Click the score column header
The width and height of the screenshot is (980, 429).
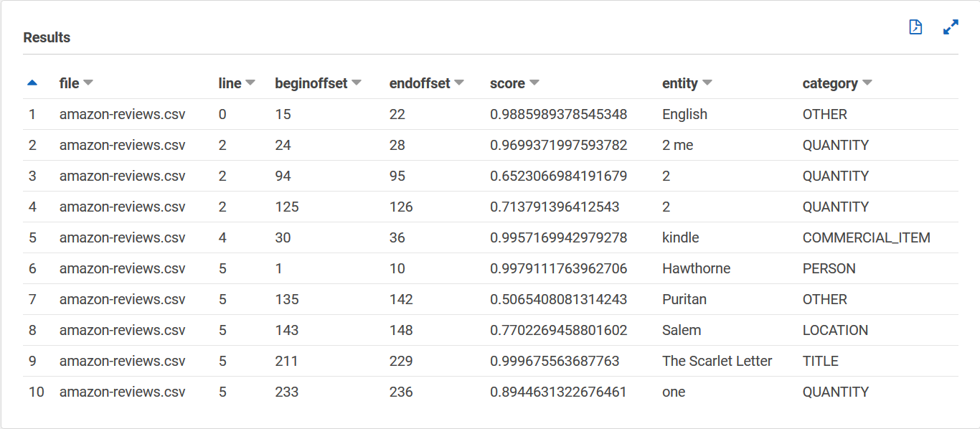coord(507,83)
